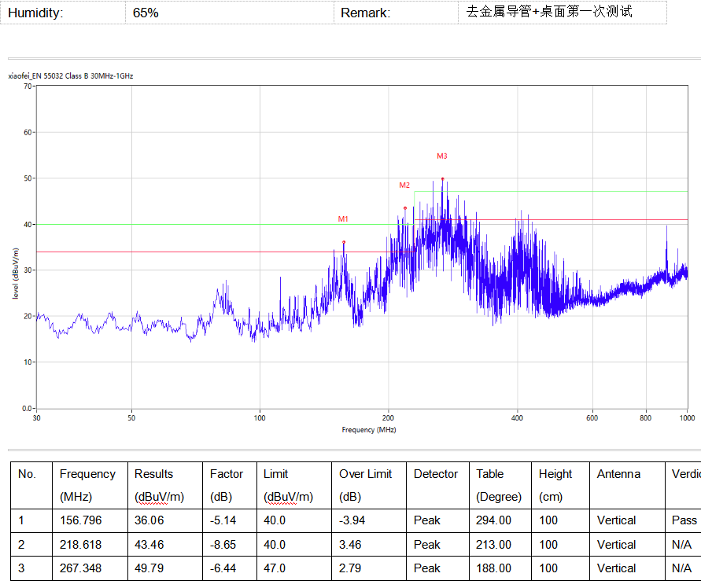Click the "Frequency (MHz)" x-axis title below chart
The image size is (701, 588).
pos(369,430)
